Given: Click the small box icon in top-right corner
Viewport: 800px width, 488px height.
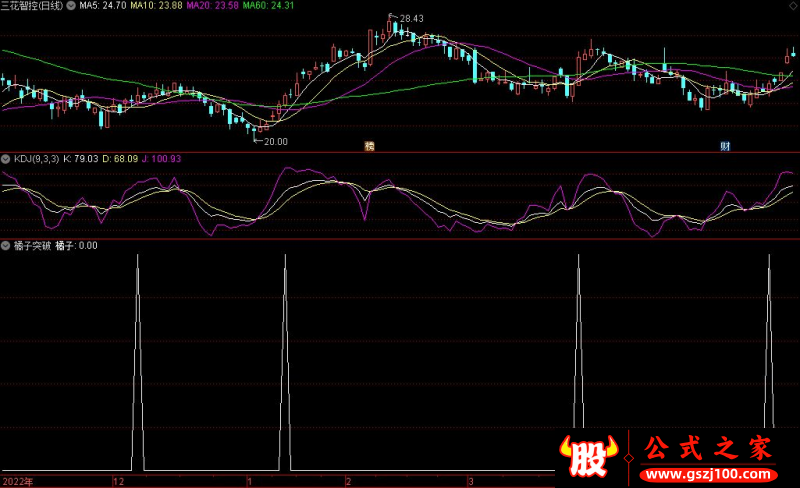Looking at the screenshot, I should (x=795, y=5).
